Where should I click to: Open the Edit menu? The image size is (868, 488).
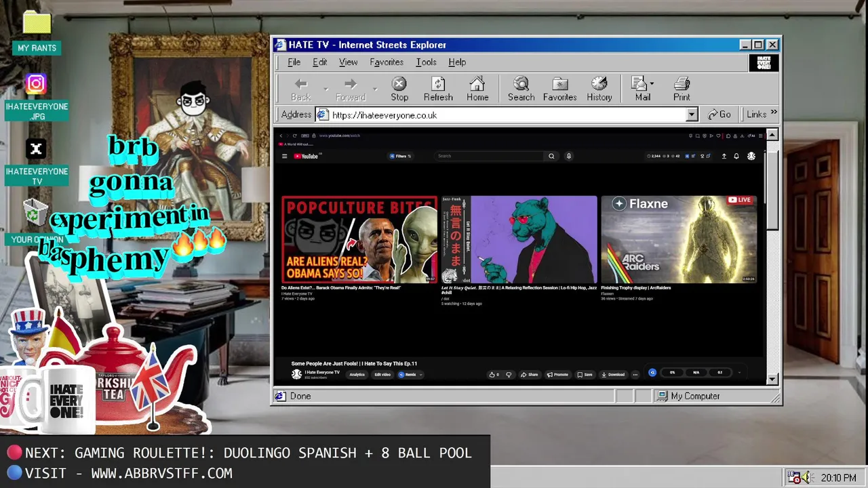coord(319,62)
